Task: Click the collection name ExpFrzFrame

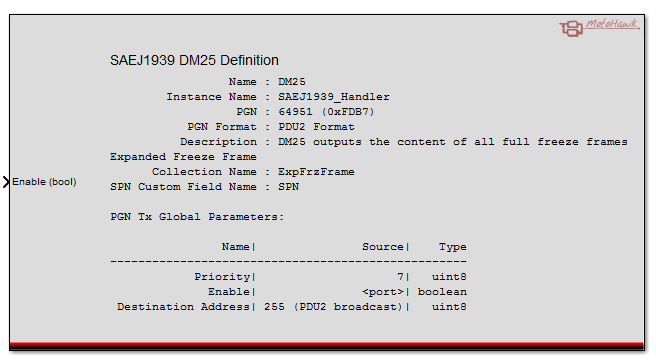Action: pos(316,172)
